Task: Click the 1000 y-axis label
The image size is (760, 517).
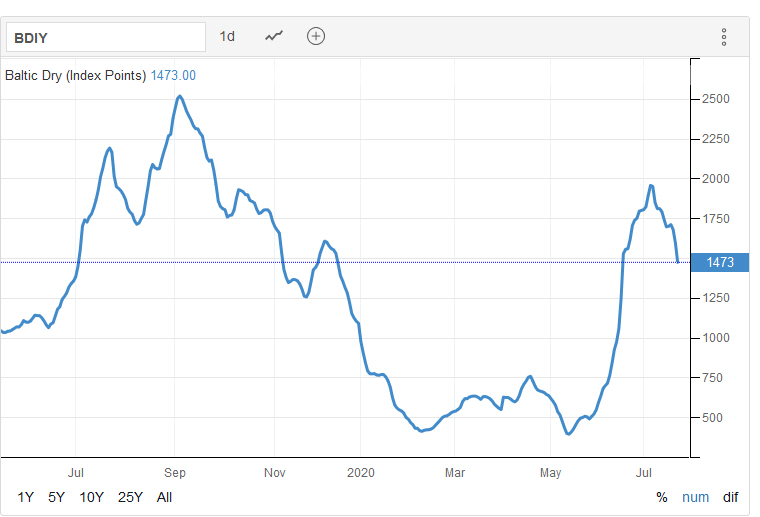Action: click(x=715, y=338)
